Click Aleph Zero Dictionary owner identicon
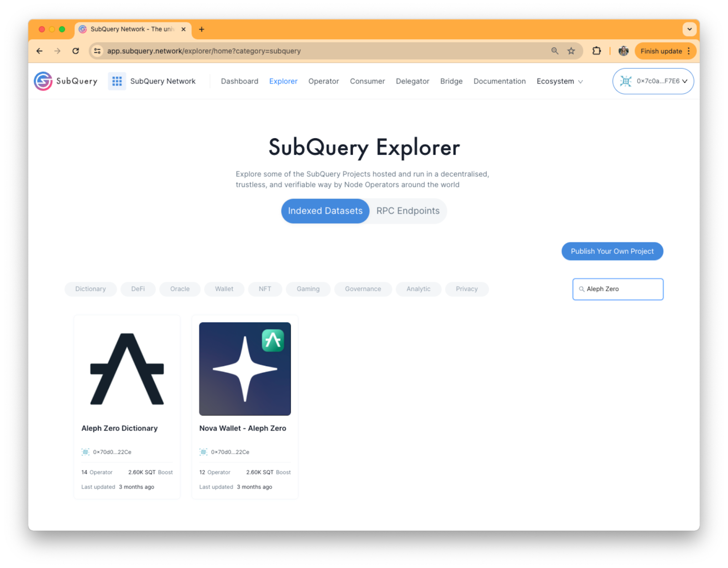This screenshot has width=728, height=568. [x=85, y=452]
